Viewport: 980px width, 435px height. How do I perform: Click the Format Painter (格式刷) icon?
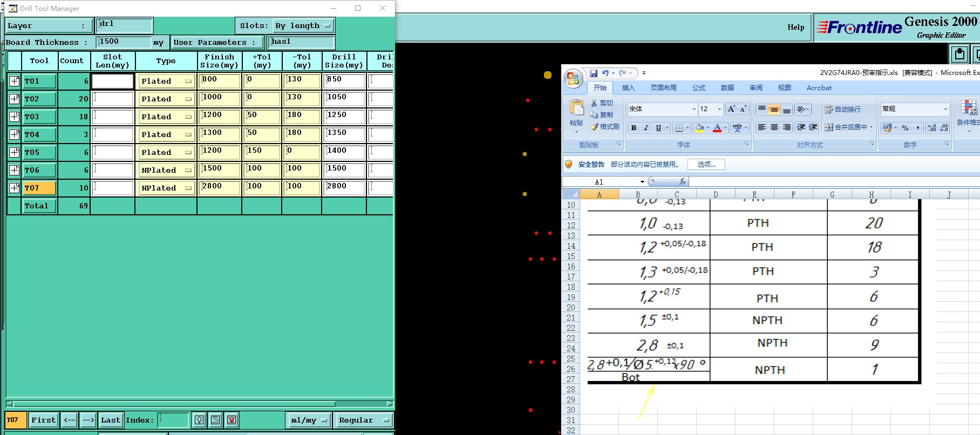tap(605, 127)
